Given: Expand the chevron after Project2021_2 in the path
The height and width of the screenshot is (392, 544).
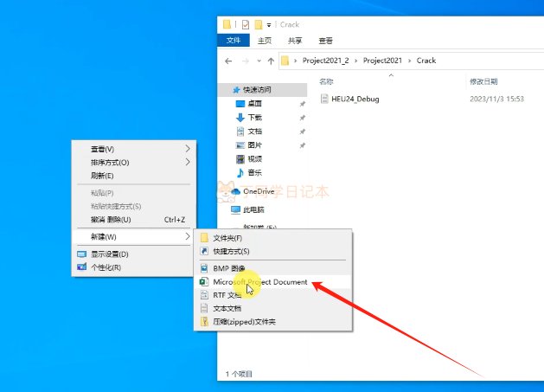Looking at the screenshot, I should [x=356, y=61].
